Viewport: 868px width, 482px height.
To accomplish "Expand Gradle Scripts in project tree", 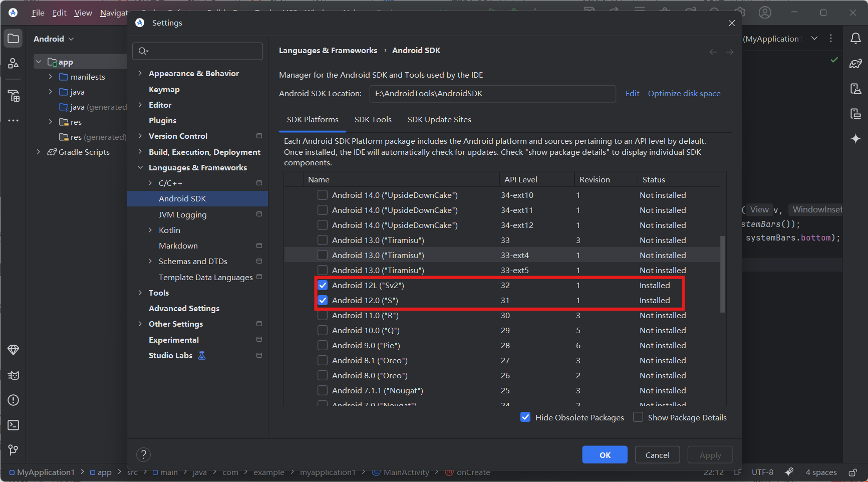I will pyautogui.click(x=39, y=152).
